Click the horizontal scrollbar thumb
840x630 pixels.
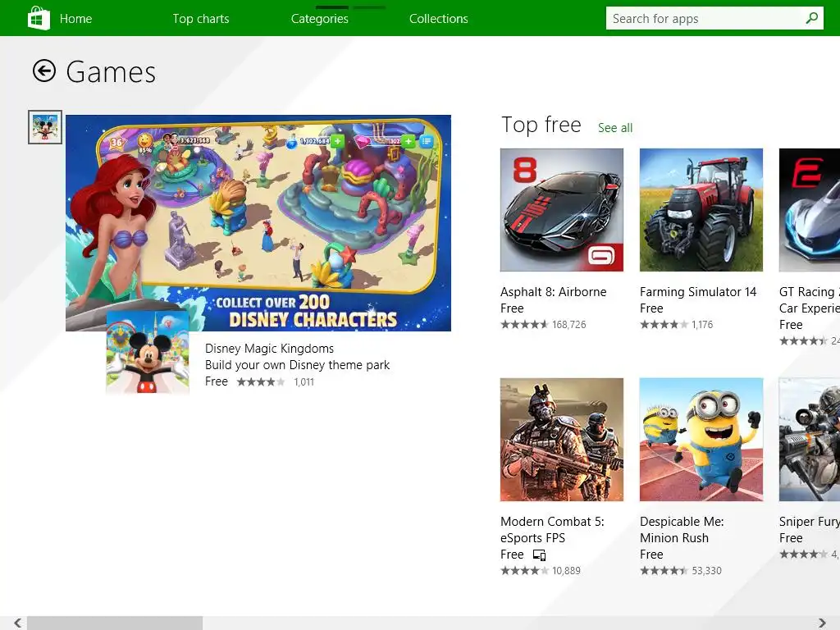(115, 623)
